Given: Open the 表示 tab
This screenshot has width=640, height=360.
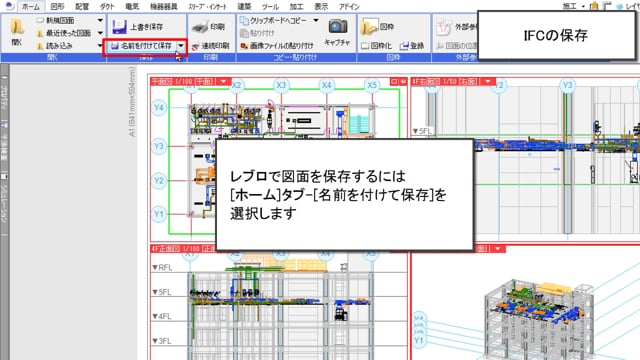Looking at the screenshot, I should (321, 7).
